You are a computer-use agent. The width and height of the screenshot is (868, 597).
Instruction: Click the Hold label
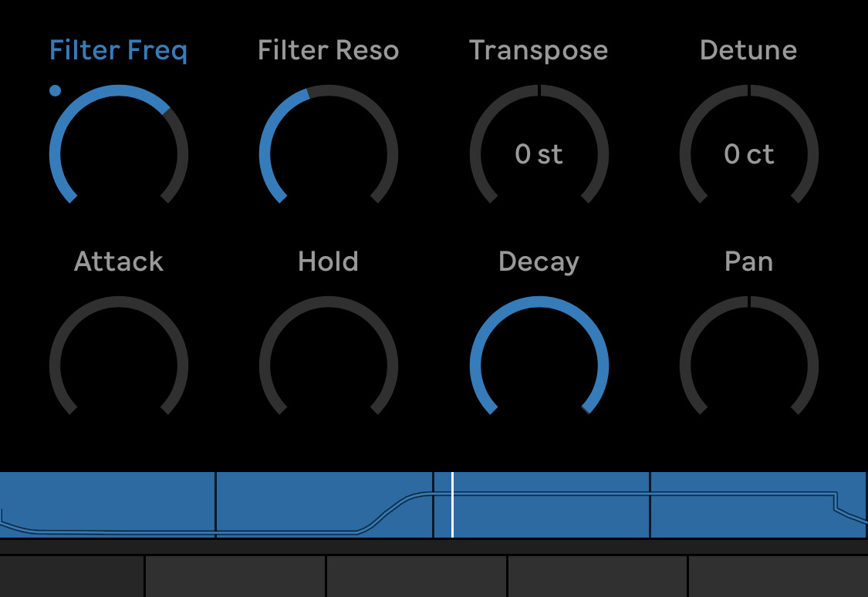(x=328, y=261)
